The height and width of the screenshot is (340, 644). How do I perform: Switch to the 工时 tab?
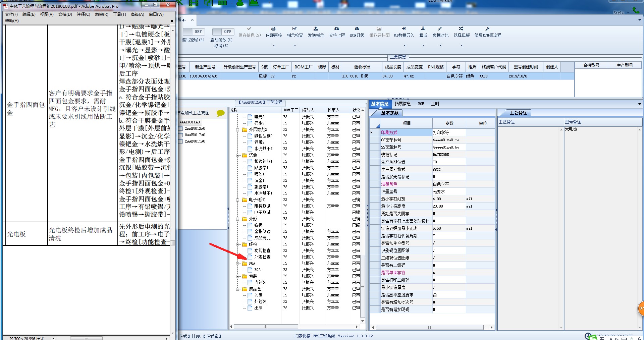[x=435, y=104]
